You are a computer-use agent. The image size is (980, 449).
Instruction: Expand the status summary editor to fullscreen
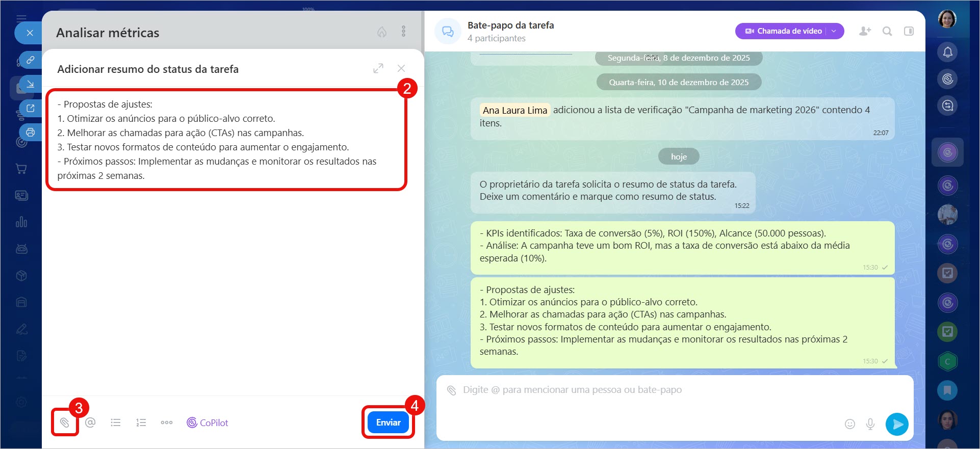(x=378, y=68)
